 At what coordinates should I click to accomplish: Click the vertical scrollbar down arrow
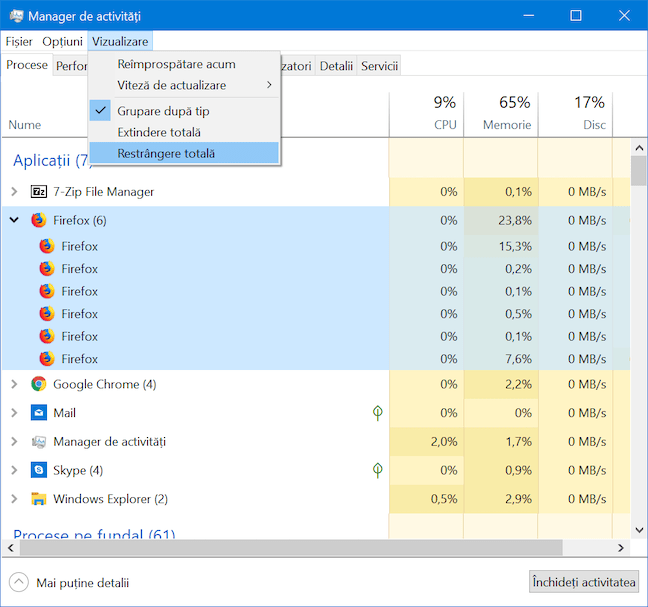tap(639, 530)
